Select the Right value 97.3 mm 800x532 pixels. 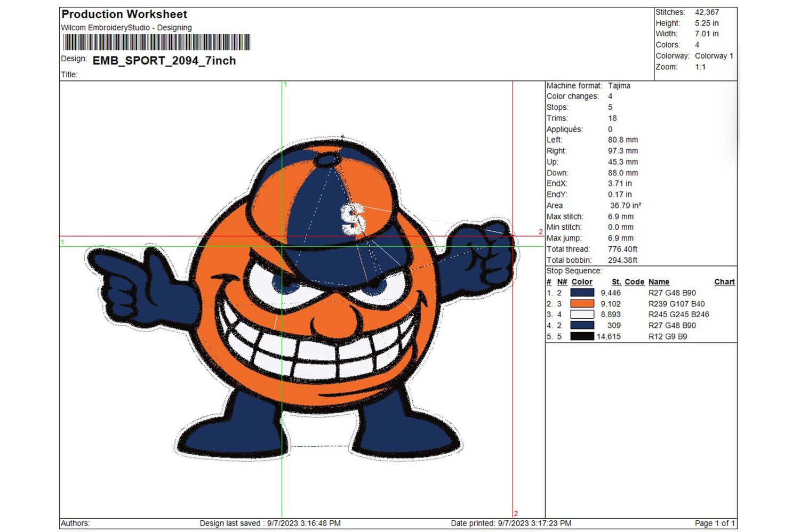[623, 151]
